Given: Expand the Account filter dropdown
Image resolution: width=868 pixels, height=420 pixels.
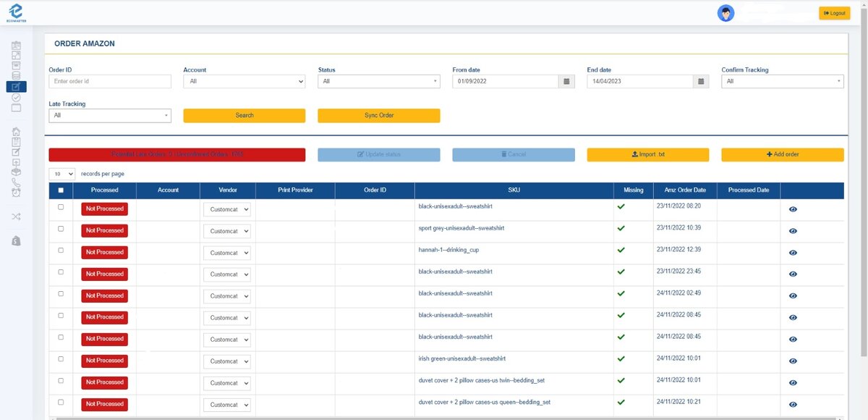Looking at the screenshot, I should (x=244, y=81).
